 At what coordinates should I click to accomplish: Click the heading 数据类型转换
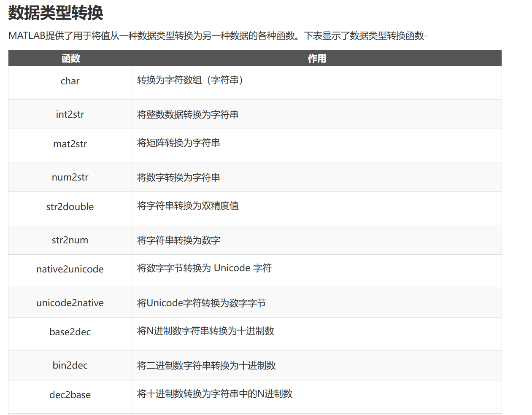point(56,13)
